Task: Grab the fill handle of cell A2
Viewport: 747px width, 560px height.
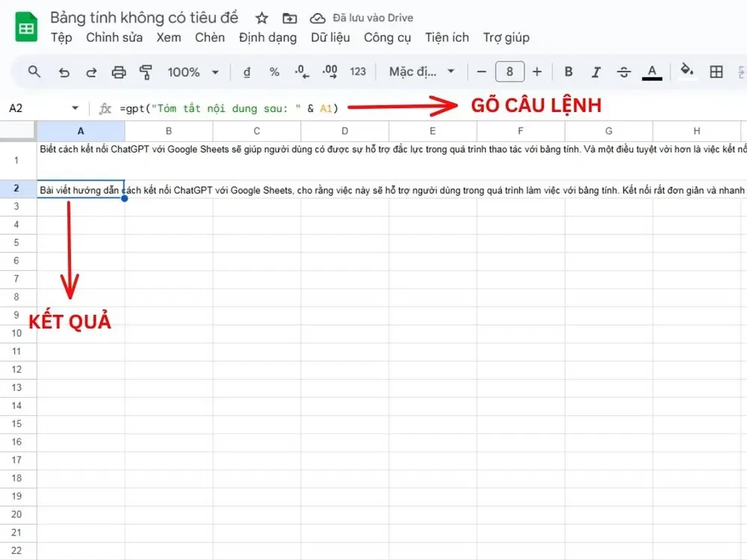Action: point(125,198)
